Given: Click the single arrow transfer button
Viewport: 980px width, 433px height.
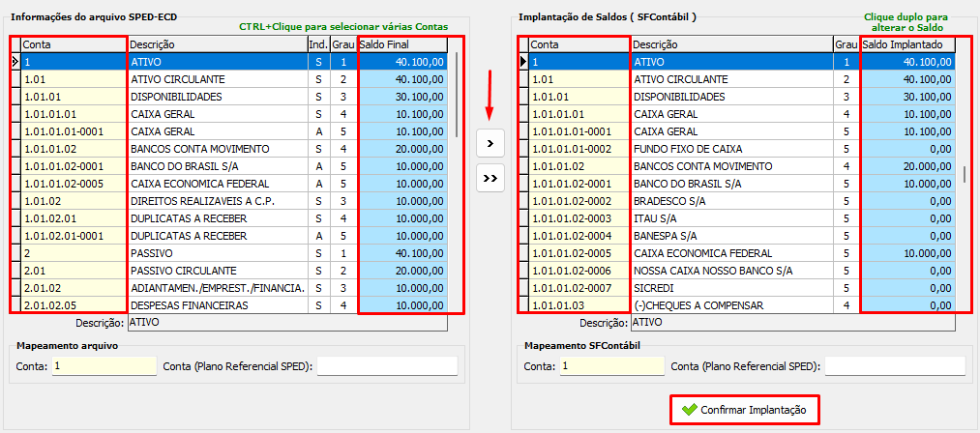Looking at the screenshot, I should click(491, 143).
